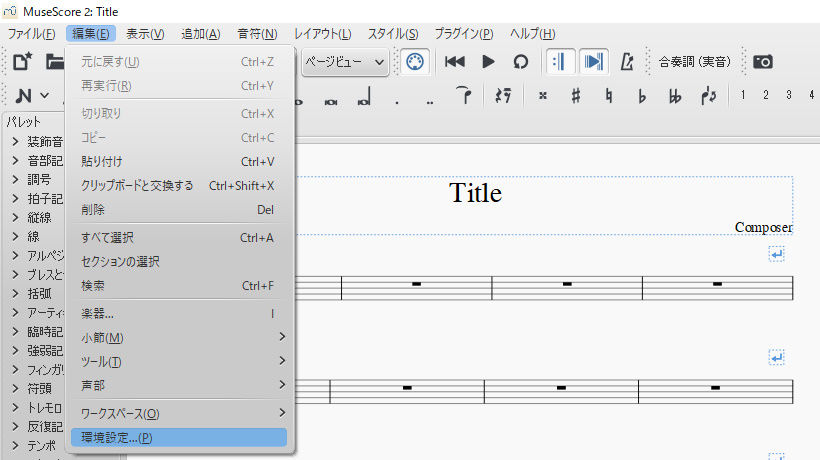
Task: Expand the 符頭 palette
Action: pos(15,388)
